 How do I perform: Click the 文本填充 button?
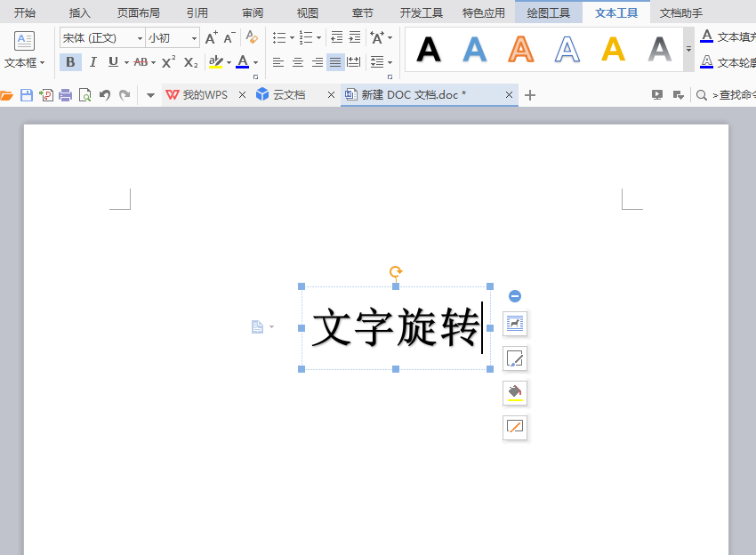pyautogui.click(x=728, y=36)
